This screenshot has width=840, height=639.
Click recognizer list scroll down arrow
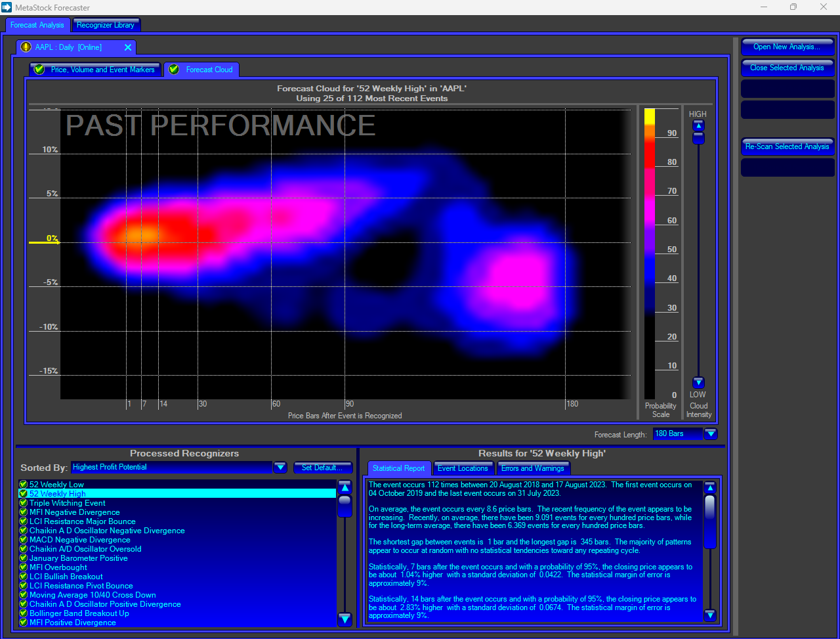click(x=345, y=619)
